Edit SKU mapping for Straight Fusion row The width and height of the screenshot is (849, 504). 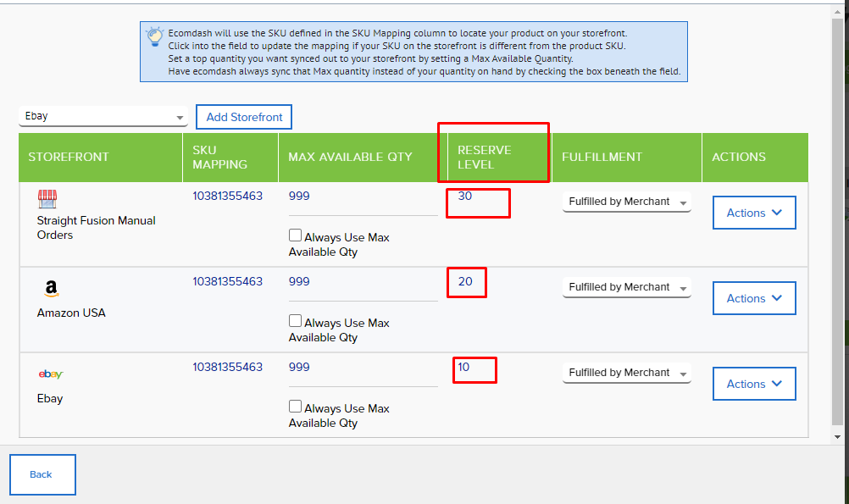[x=227, y=196]
